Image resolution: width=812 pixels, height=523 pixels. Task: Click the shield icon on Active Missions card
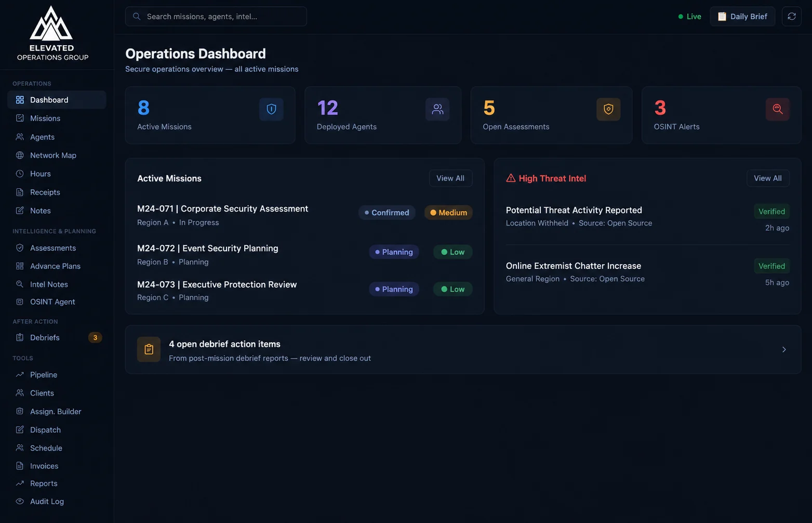[271, 109]
